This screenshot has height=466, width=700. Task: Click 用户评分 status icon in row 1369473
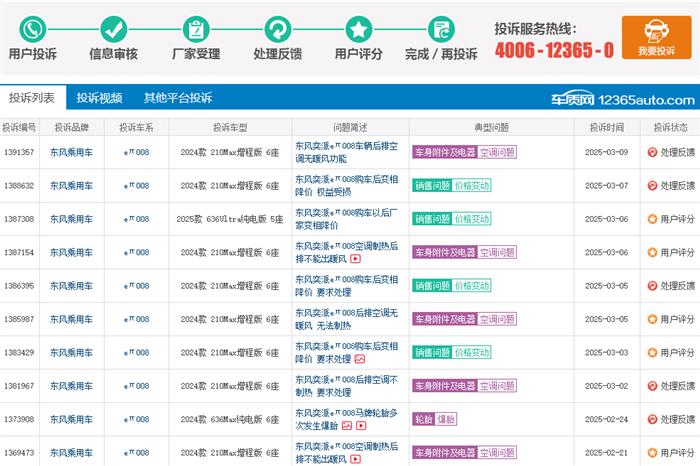coord(652,453)
